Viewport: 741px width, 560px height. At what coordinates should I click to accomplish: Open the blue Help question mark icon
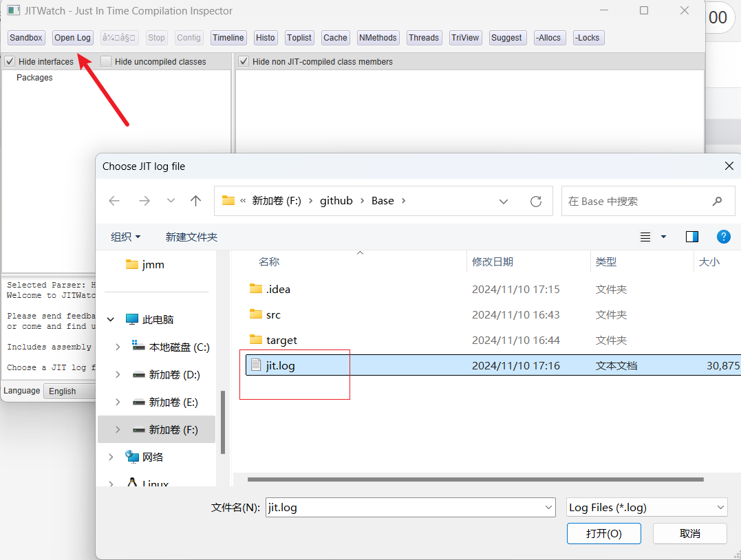(x=723, y=237)
